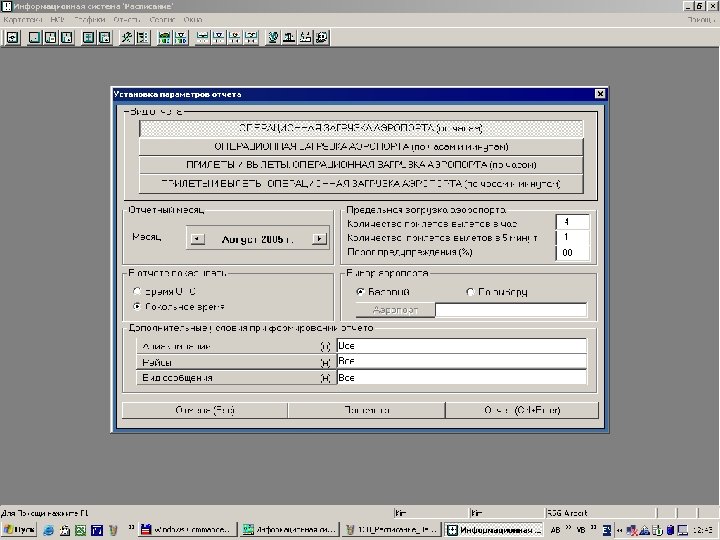Select the local time radio button
720x540 pixels.
138,307
